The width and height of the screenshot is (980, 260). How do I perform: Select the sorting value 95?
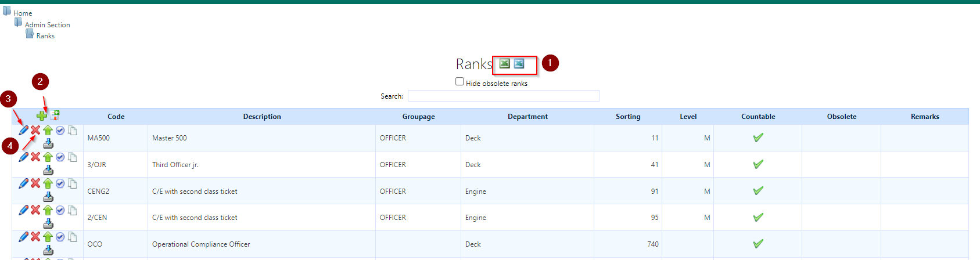click(x=655, y=218)
